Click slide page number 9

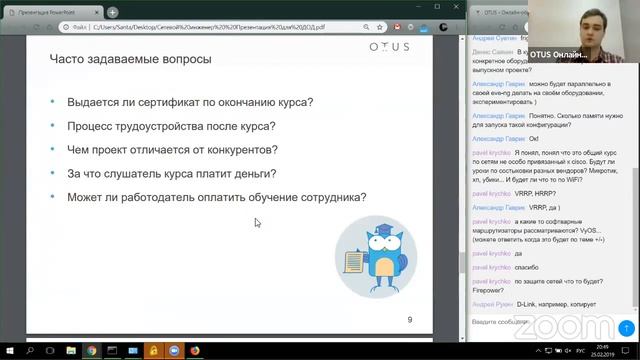pos(410,320)
